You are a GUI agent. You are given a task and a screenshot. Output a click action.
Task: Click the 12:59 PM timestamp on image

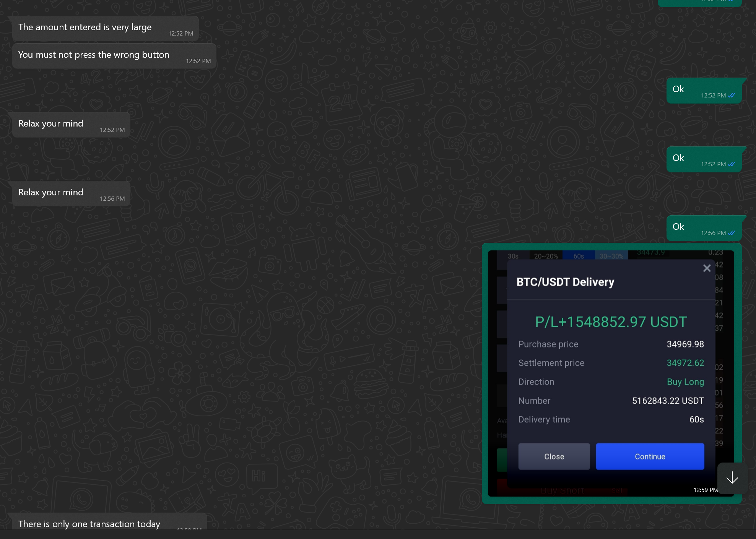pos(705,490)
